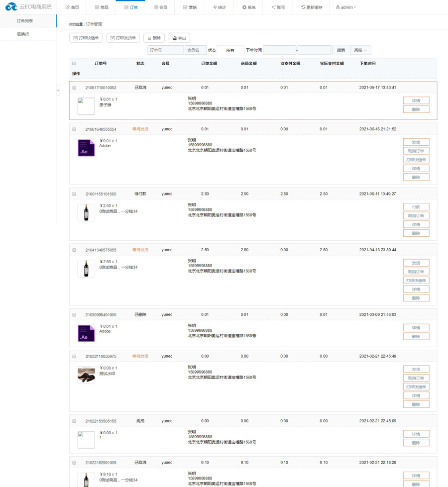This screenshot has width=448, height=487.
Task: Click the 订单号 search input field
Action: pos(166,50)
